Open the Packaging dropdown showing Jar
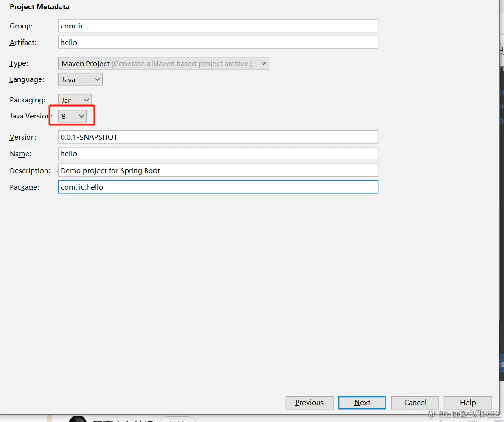504x422 pixels. pyautogui.click(x=75, y=100)
